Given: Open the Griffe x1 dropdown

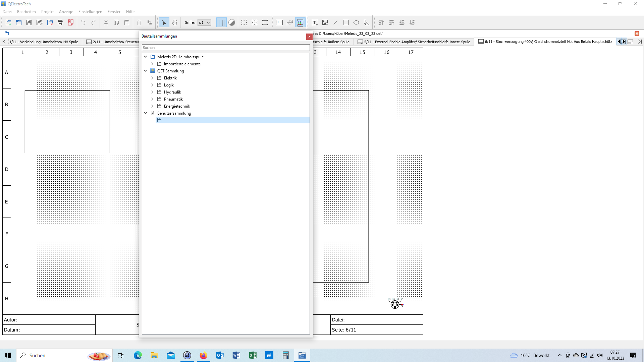Looking at the screenshot, I should point(204,22).
